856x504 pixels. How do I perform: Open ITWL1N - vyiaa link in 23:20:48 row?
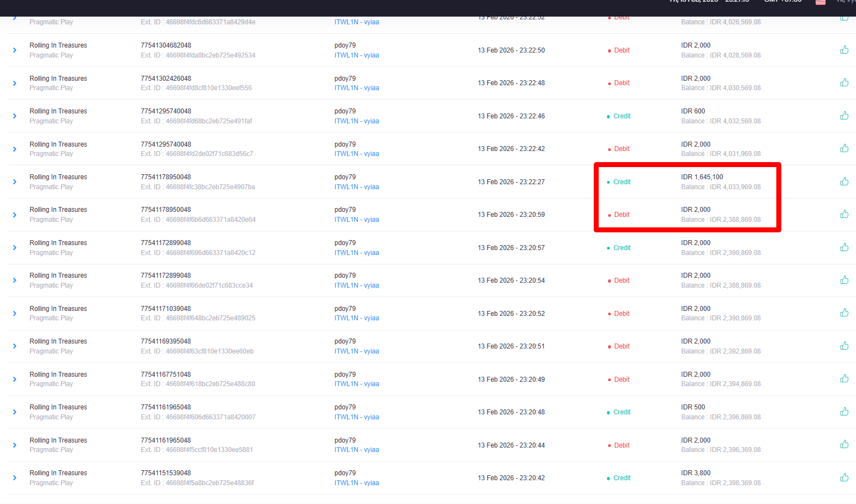pos(357,417)
